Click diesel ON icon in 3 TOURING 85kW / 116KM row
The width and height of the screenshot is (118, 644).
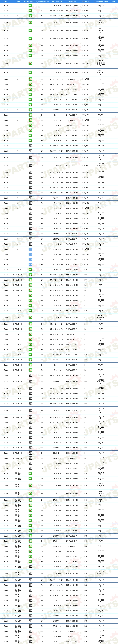pyautogui.click(x=30, y=410)
